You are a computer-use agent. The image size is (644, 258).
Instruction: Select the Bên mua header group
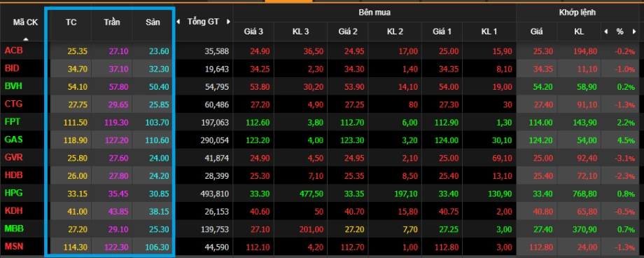coord(374,13)
